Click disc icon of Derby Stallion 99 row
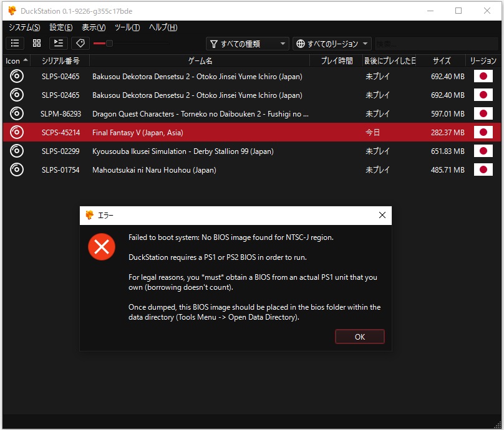The height and width of the screenshot is (430, 504). (17, 151)
